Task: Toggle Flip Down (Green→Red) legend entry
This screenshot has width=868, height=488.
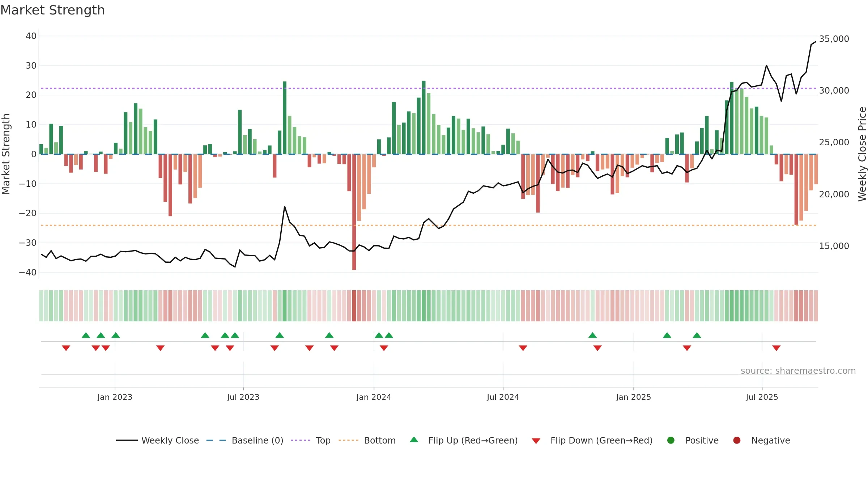Action: [592, 440]
